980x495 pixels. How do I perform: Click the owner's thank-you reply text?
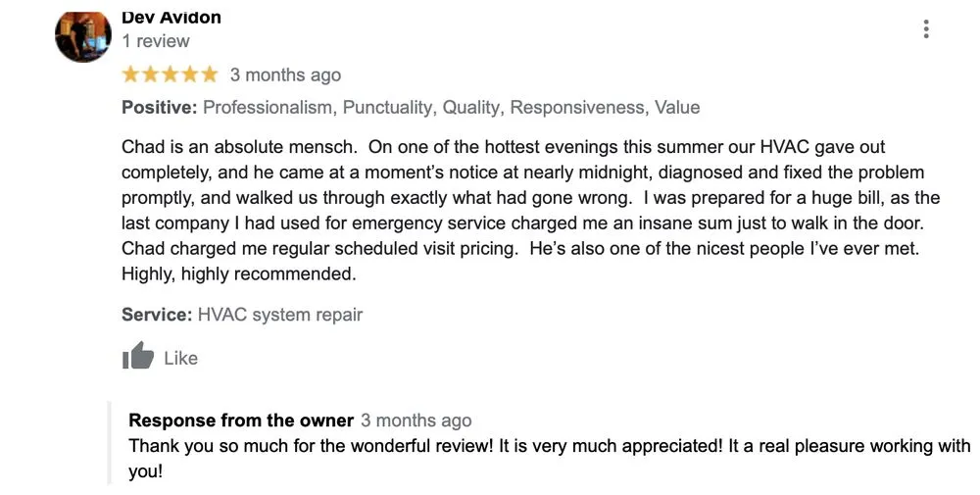549,446
